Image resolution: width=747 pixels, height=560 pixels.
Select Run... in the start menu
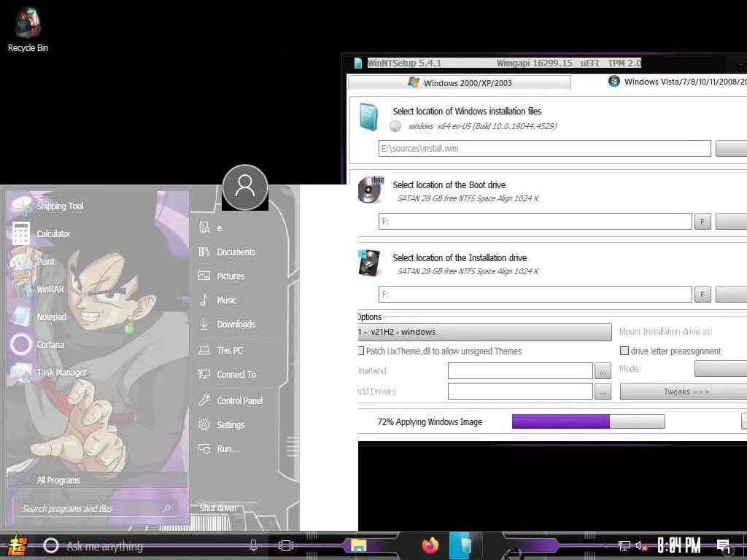pyautogui.click(x=219, y=448)
